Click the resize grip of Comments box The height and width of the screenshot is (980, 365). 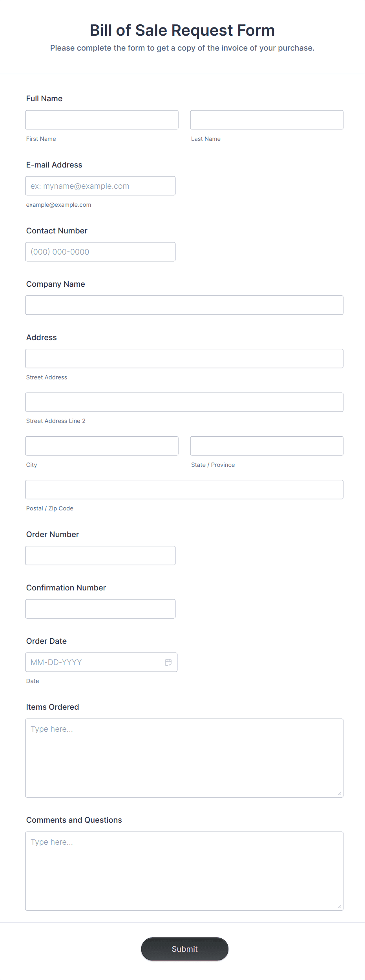[339, 907]
